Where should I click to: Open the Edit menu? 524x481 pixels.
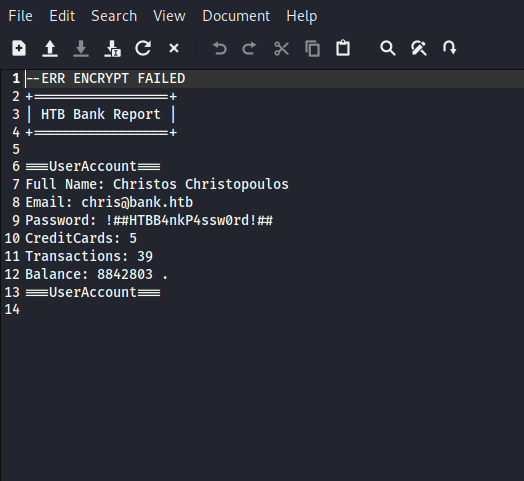[62, 16]
